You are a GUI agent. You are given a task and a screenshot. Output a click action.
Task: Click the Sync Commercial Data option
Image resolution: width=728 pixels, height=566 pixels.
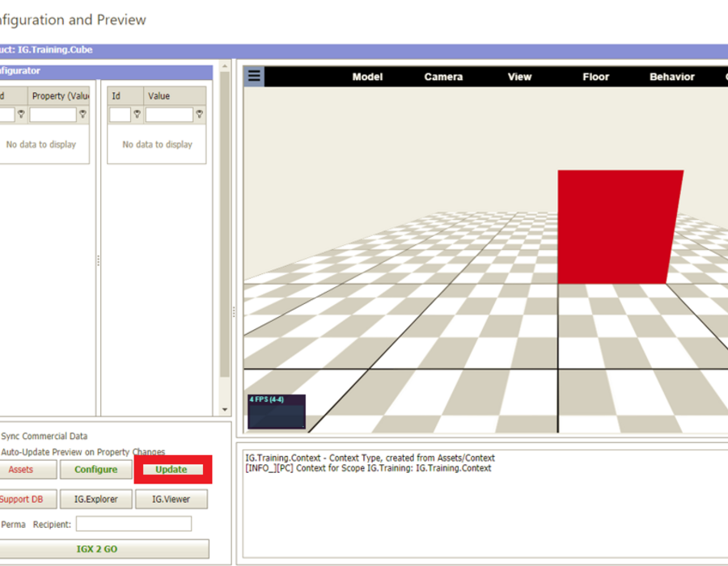(44, 436)
